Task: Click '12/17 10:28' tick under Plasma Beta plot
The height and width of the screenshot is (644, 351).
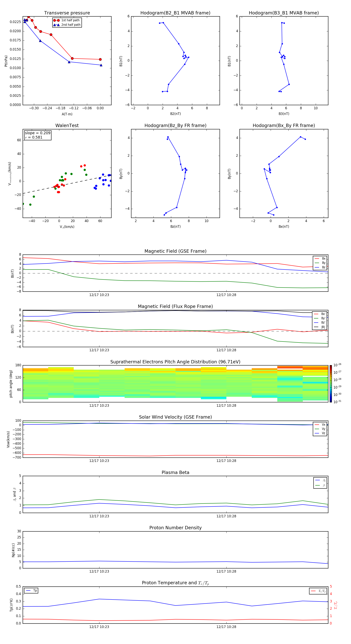Action: tap(226, 516)
